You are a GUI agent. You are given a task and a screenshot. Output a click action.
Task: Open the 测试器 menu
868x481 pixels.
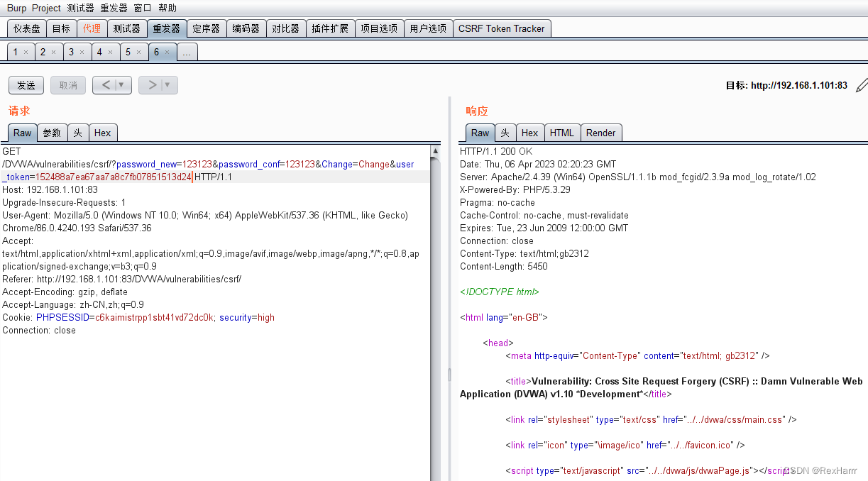pyautogui.click(x=80, y=8)
